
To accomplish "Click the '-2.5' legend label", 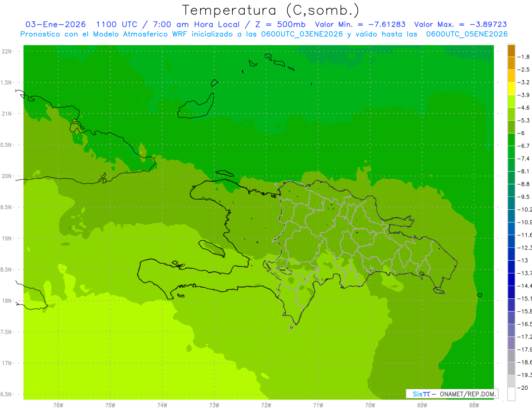I will point(524,70).
